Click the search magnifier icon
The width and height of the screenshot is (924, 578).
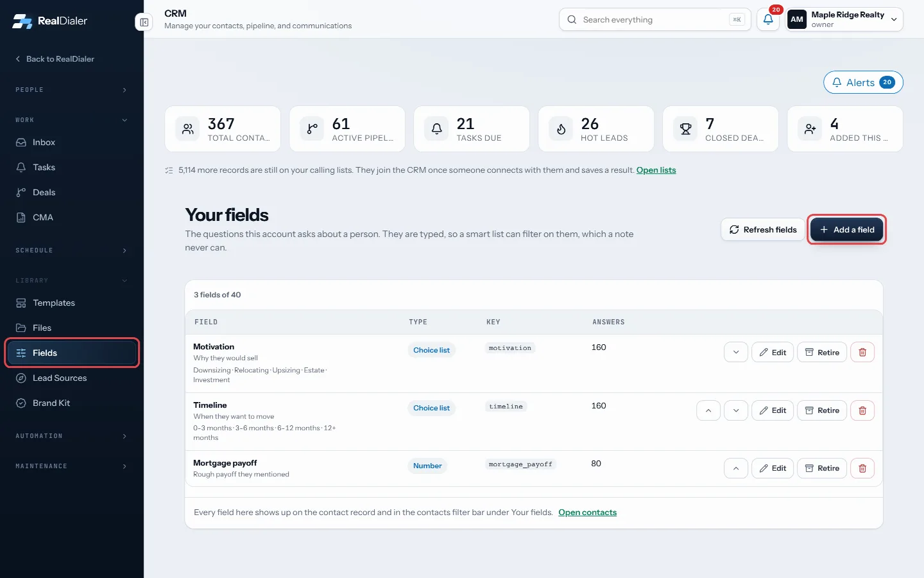(572, 20)
